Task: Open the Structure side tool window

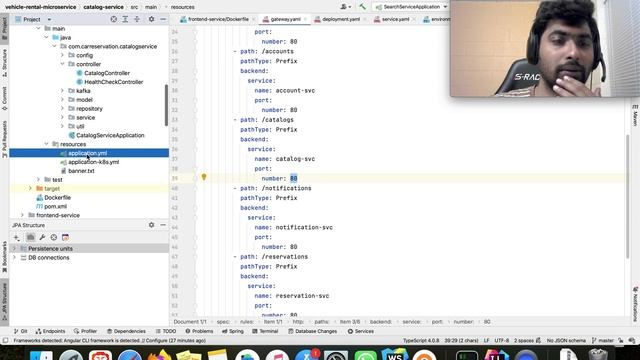Action: point(4,63)
